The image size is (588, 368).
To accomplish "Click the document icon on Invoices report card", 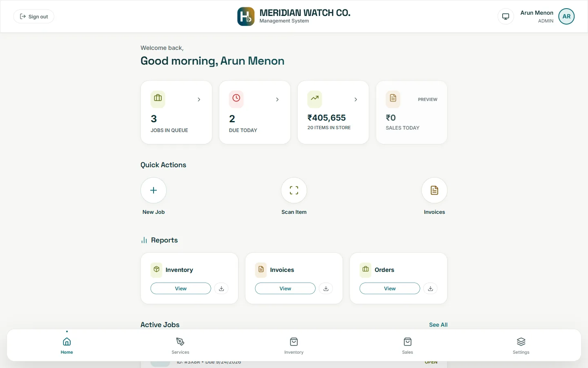I will click(261, 269).
